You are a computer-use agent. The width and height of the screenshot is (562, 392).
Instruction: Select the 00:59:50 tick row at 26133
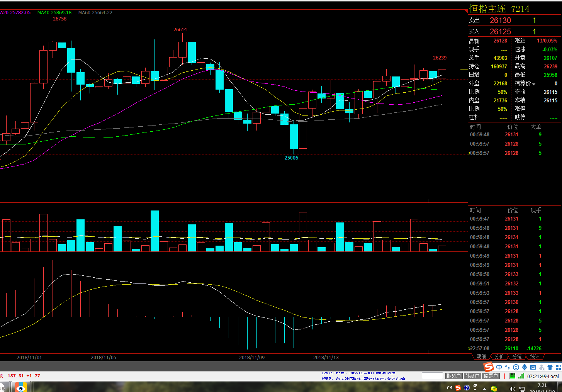(x=514, y=274)
